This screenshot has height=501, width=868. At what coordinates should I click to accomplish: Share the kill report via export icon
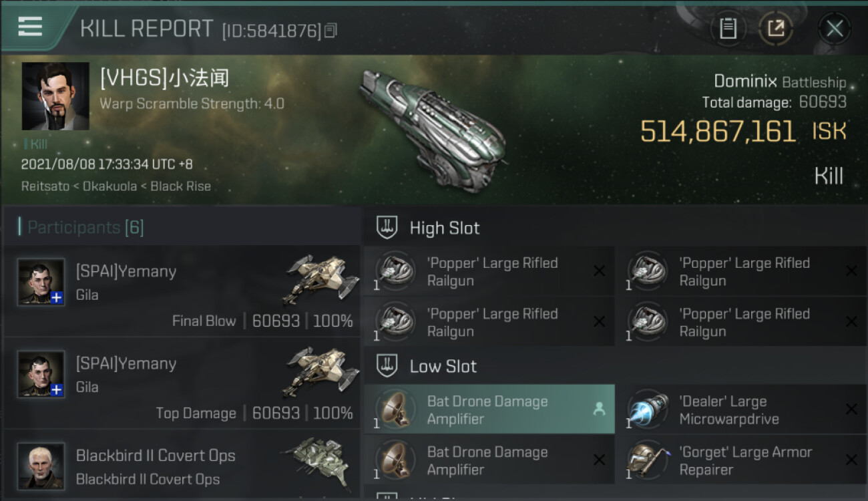click(775, 28)
